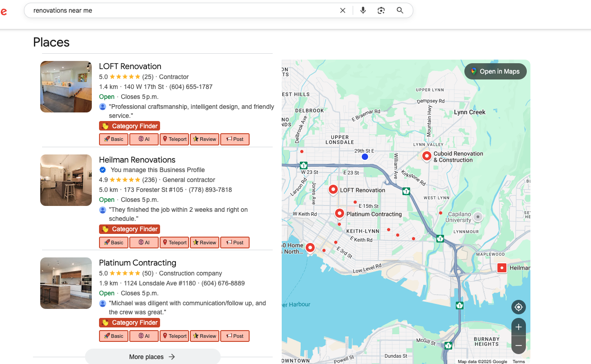Open Category Finder for Heilman Renovations

(x=129, y=229)
